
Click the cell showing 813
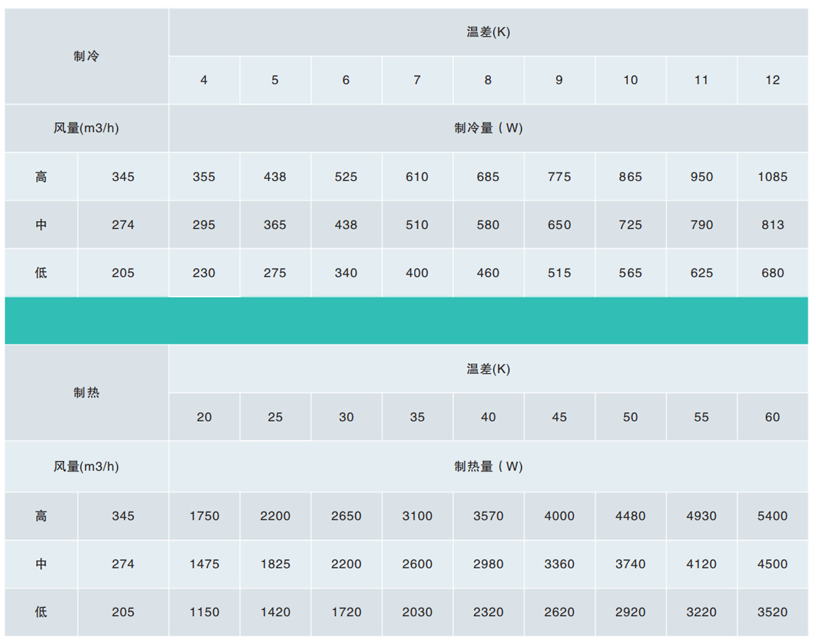pyautogui.click(x=772, y=224)
